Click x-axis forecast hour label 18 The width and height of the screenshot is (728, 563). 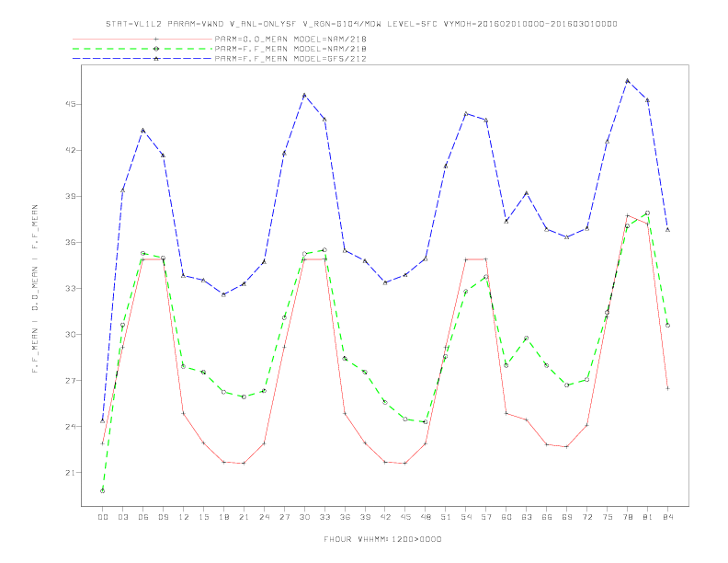coord(223,517)
